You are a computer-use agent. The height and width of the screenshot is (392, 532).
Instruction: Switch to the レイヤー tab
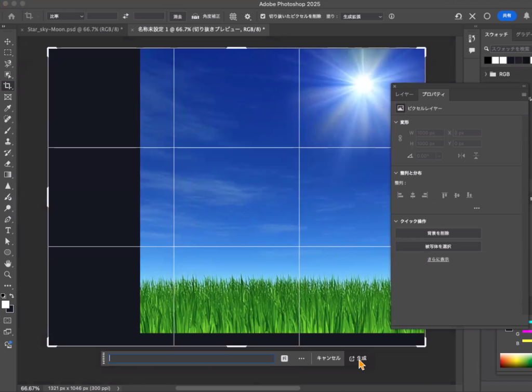[404, 94]
